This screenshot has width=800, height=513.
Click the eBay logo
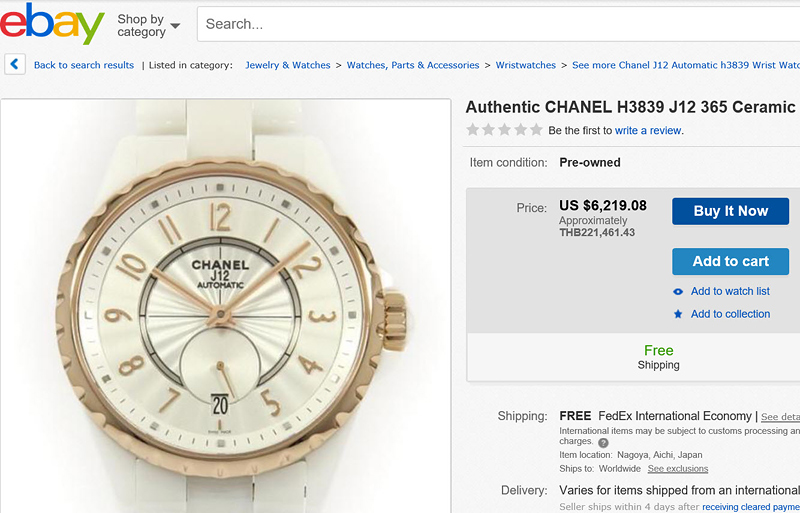coord(52,23)
